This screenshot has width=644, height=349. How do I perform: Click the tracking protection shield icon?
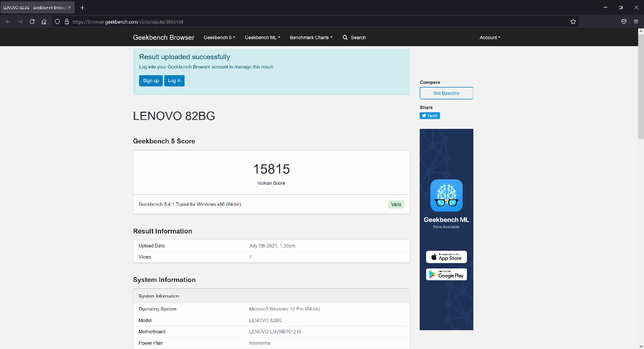[x=57, y=21]
